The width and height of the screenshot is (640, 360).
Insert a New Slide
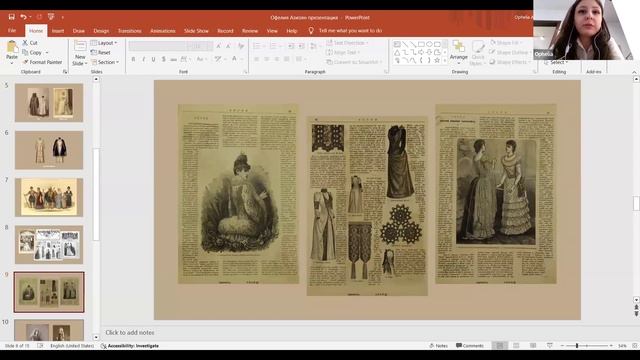(80, 53)
